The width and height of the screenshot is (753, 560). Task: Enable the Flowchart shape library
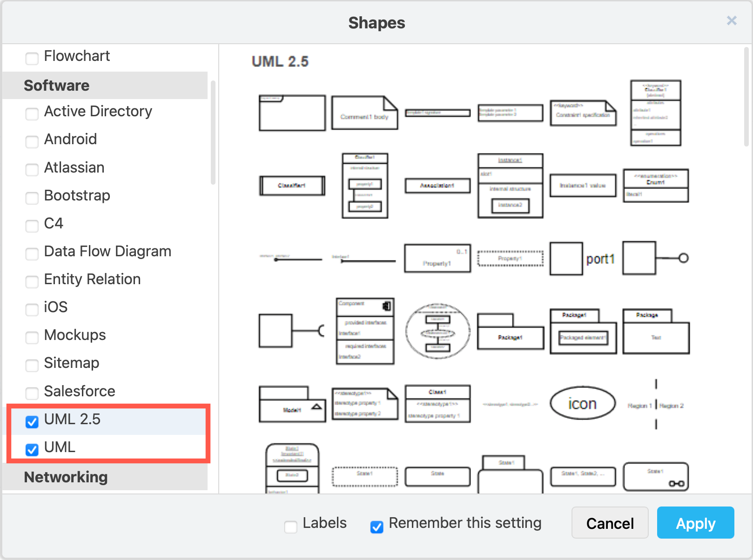[x=32, y=59]
